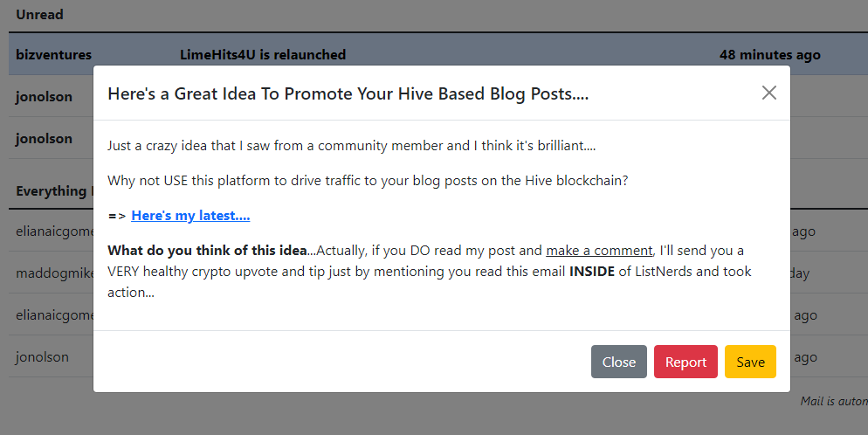Image resolution: width=868 pixels, height=435 pixels.
Task: Report this email with the red button
Action: pos(685,362)
